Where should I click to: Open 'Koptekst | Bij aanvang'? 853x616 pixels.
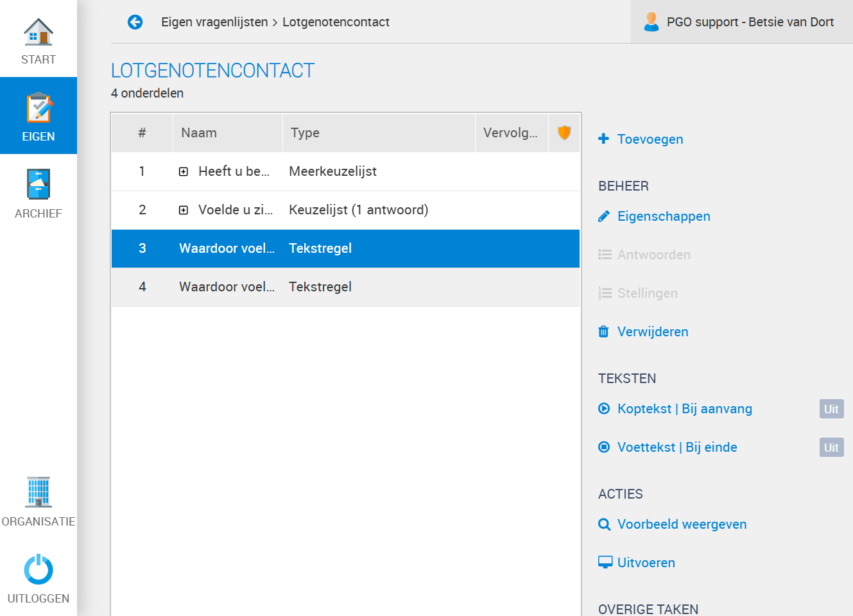(685, 409)
